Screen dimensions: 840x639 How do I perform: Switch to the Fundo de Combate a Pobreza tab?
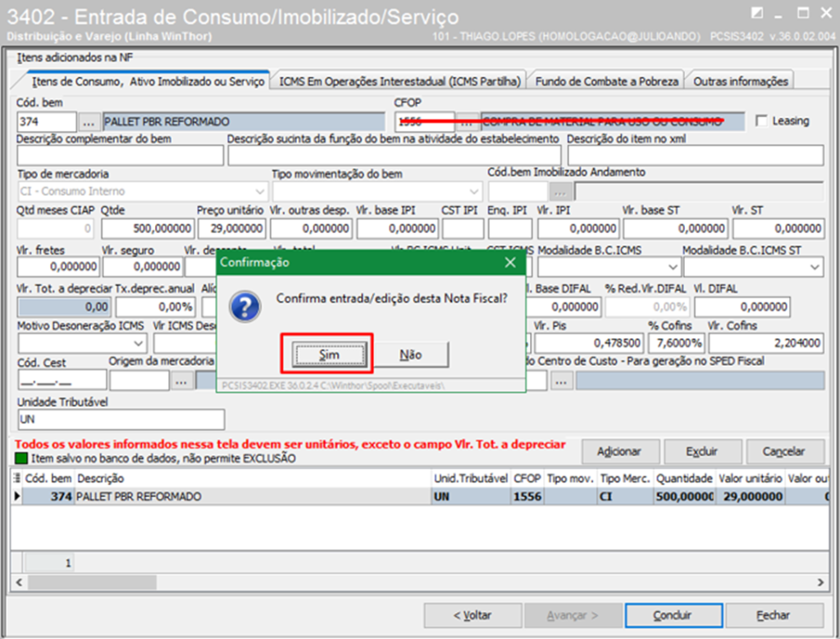pos(606,81)
